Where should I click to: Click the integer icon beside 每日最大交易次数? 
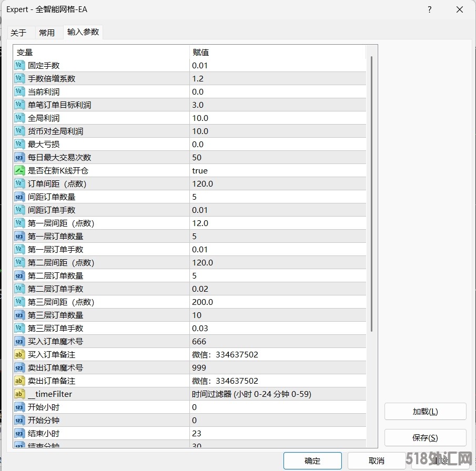(x=20, y=157)
